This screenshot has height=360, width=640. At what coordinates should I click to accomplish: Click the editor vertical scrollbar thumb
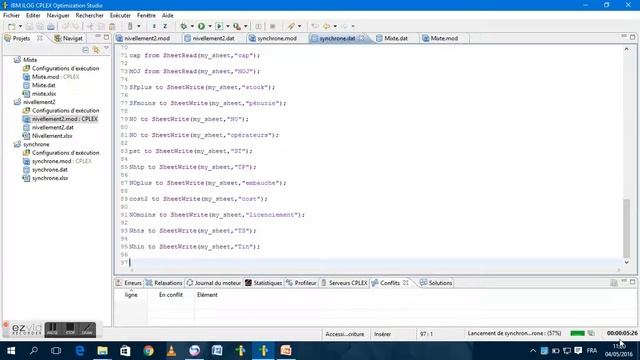pyautogui.click(x=627, y=228)
